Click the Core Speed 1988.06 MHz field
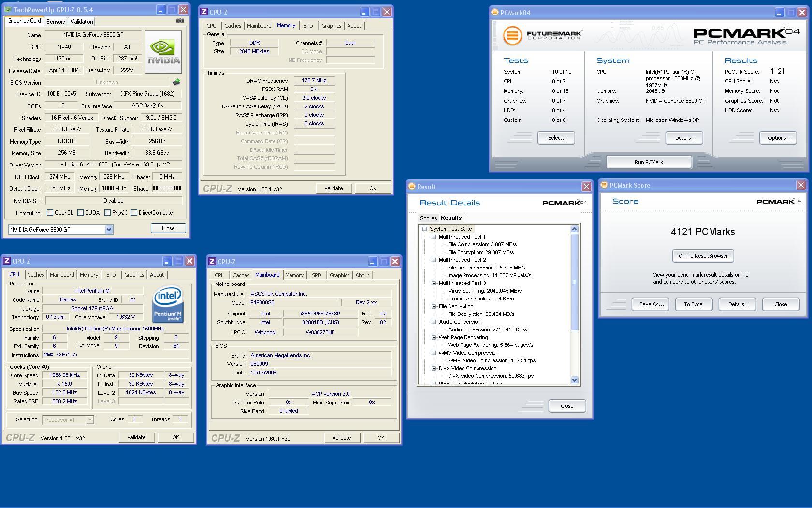 tap(65, 375)
